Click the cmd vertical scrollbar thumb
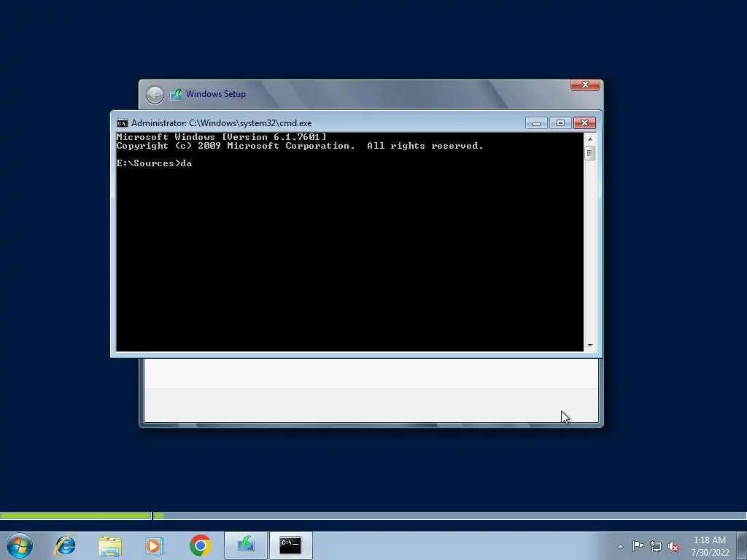The width and height of the screenshot is (747, 560). coord(589,153)
